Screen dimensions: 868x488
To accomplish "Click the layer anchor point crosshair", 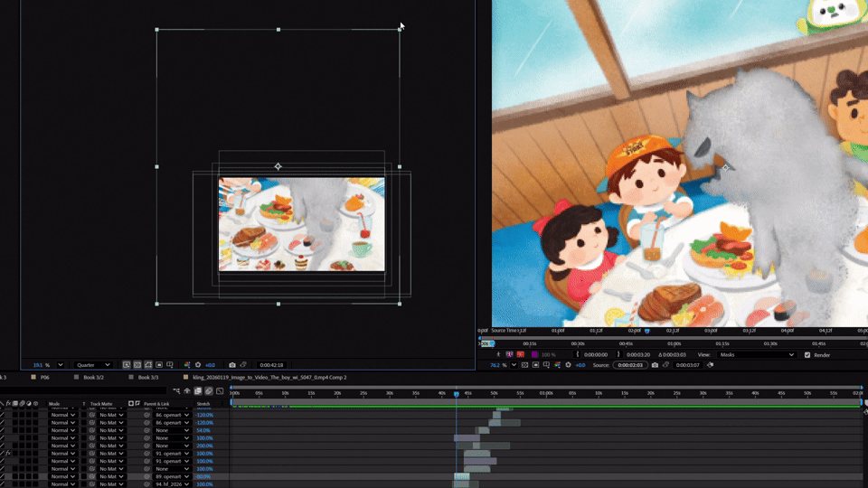I will tap(278, 166).
